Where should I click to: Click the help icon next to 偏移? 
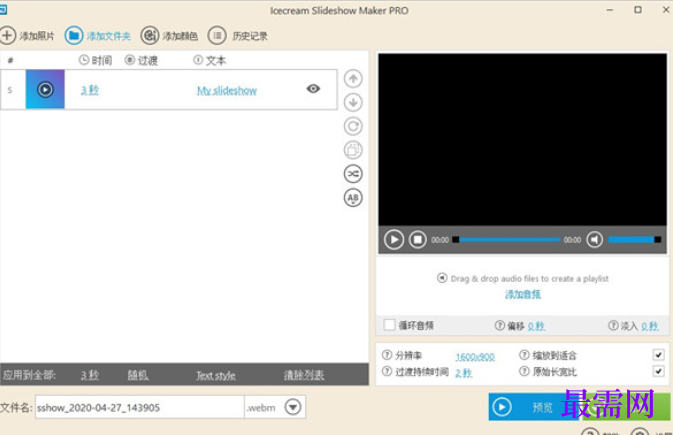click(500, 325)
